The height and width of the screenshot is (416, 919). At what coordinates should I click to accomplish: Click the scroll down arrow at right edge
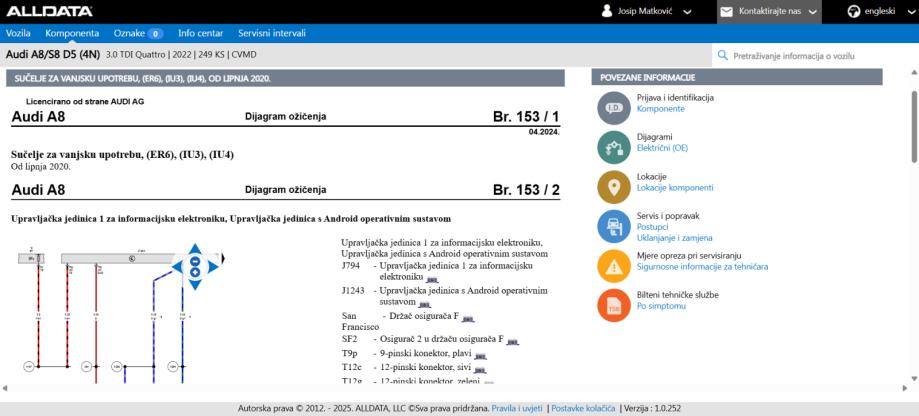(914, 378)
